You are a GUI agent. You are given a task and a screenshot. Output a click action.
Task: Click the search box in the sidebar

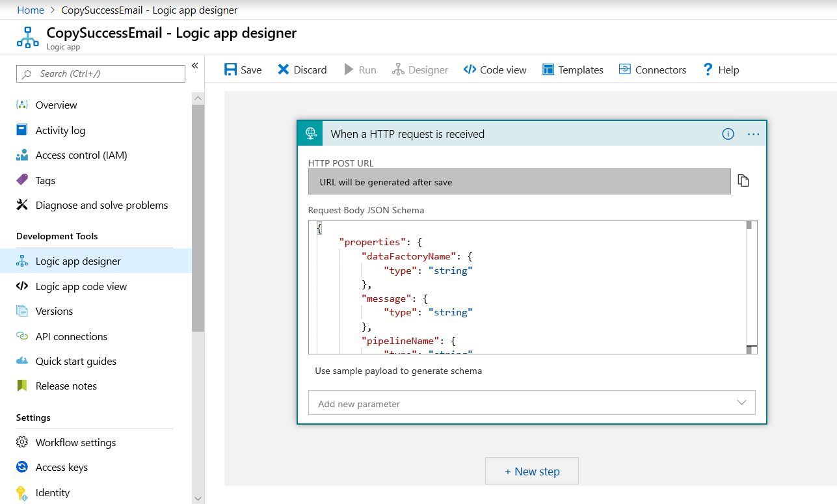click(x=100, y=73)
